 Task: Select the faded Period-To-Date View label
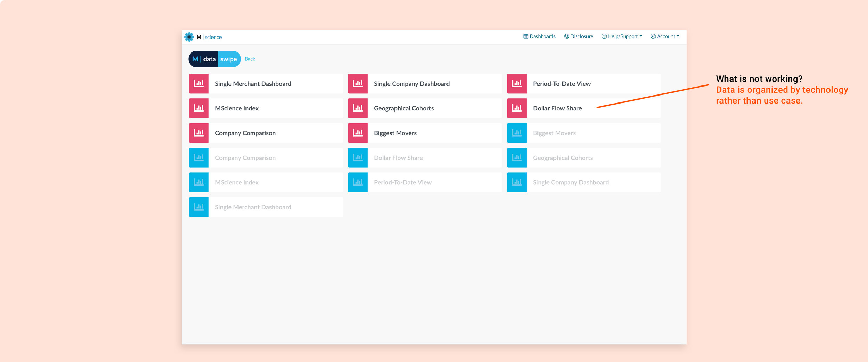click(x=403, y=182)
